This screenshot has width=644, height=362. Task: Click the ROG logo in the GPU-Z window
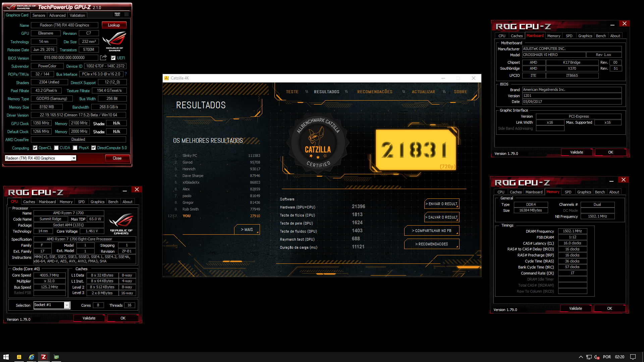(115, 41)
